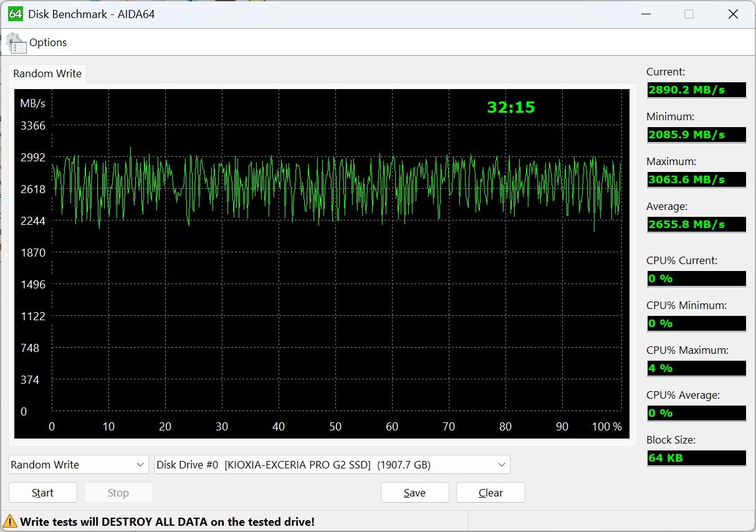The image size is (756, 532).
Task: Click the Minimum value 2085.9 MB/s
Action: pyautogui.click(x=696, y=135)
